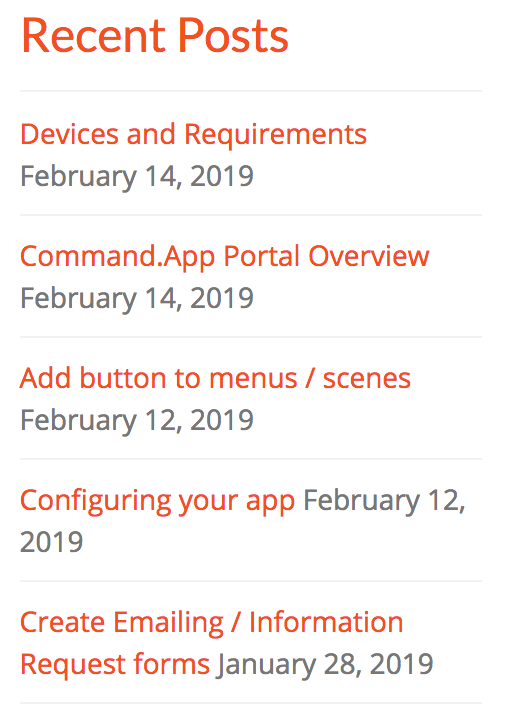Open the Command.App Portal Overview post
This screenshot has height=724, width=514.
(224, 256)
